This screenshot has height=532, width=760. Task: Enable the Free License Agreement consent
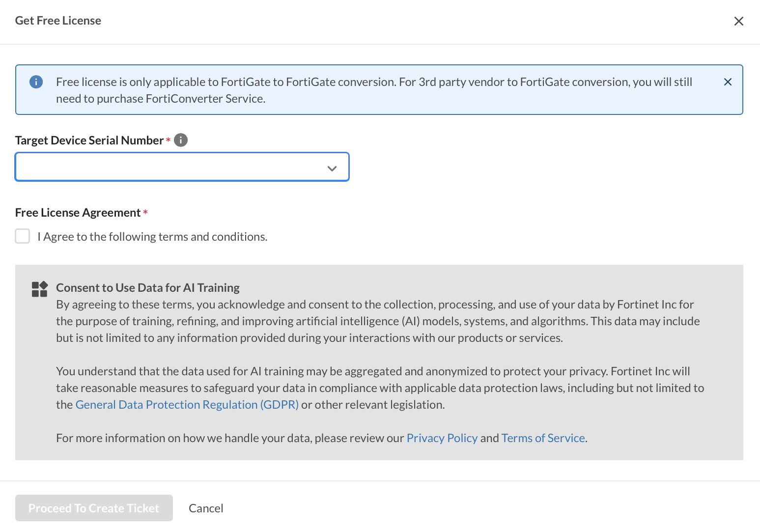[22, 236]
